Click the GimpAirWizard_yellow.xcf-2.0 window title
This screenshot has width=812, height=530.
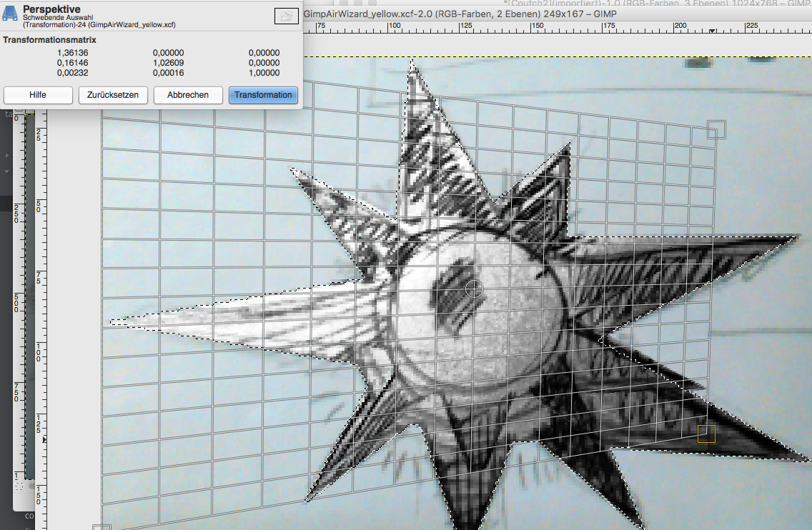[x=460, y=14]
